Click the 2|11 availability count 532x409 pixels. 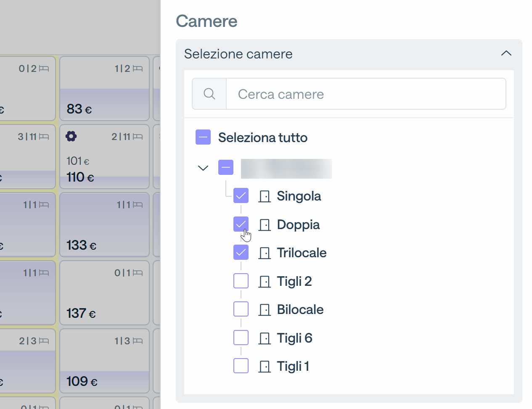coord(121,137)
